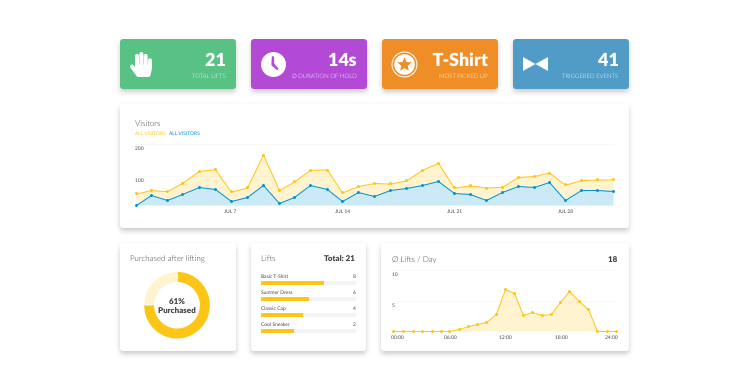Click the highest yellow peak point in Visitors chart

(x=263, y=156)
